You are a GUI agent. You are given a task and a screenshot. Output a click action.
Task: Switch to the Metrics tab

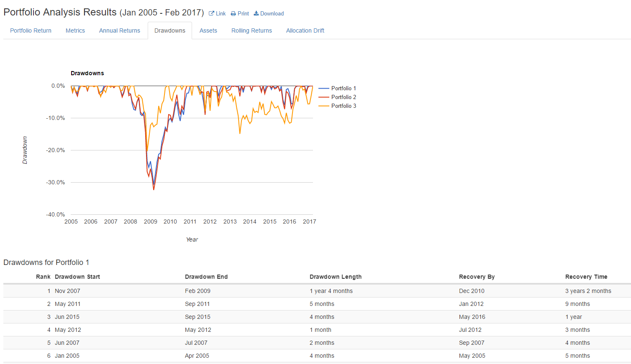75,31
